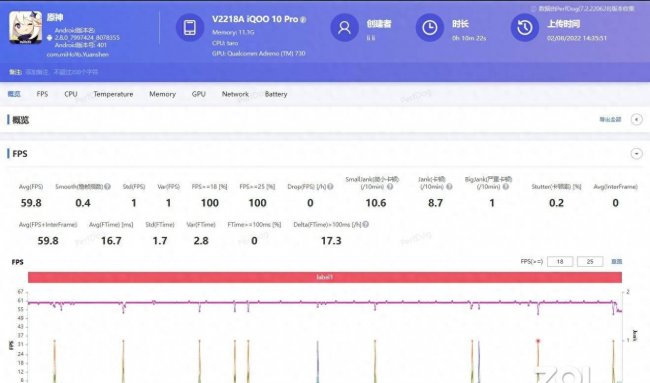Image resolution: width=650 pixels, height=383 pixels.
Task: Click the Delta(FTime) value 17.3
Action: pos(331,241)
